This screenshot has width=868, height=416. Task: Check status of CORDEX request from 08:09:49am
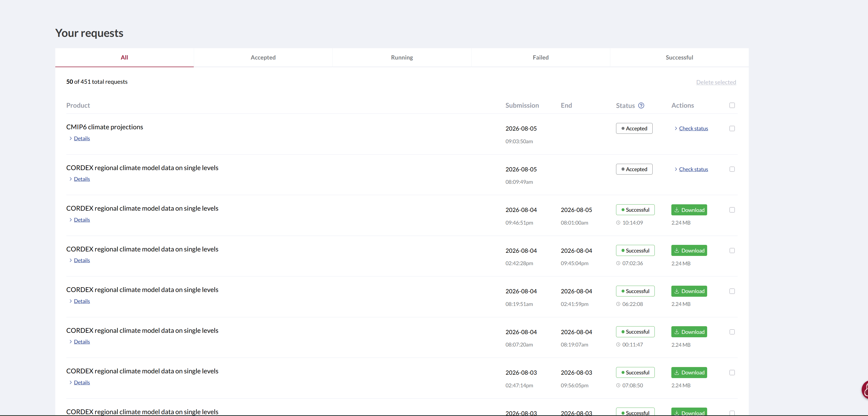(x=693, y=169)
